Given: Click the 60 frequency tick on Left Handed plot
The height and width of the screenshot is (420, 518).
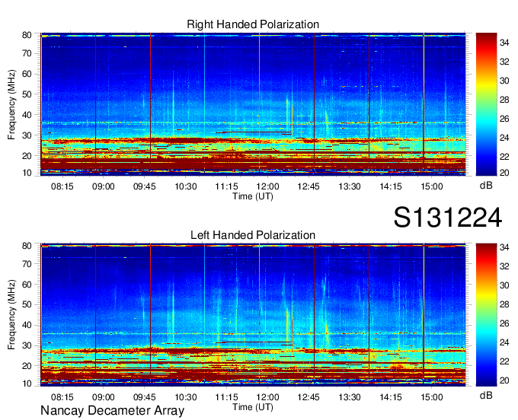Looking at the screenshot, I should pos(27,285).
